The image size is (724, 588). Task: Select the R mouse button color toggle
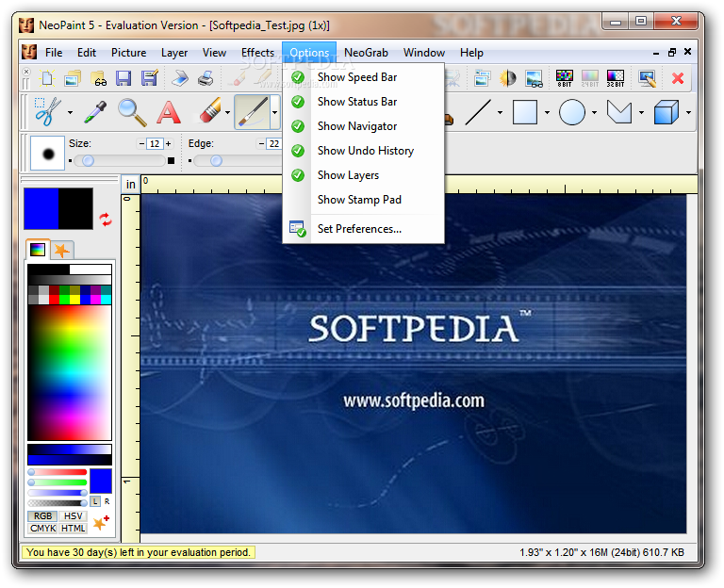pyautogui.click(x=107, y=501)
